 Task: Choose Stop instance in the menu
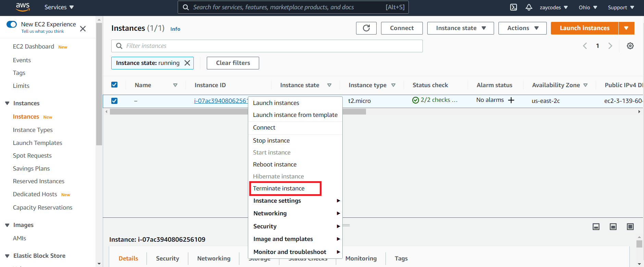pos(271,141)
